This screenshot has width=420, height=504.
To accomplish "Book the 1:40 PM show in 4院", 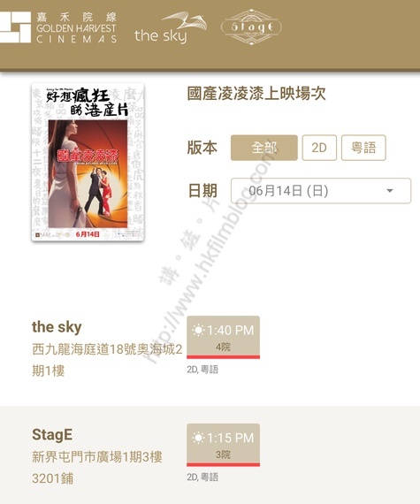I will pos(223,337).
